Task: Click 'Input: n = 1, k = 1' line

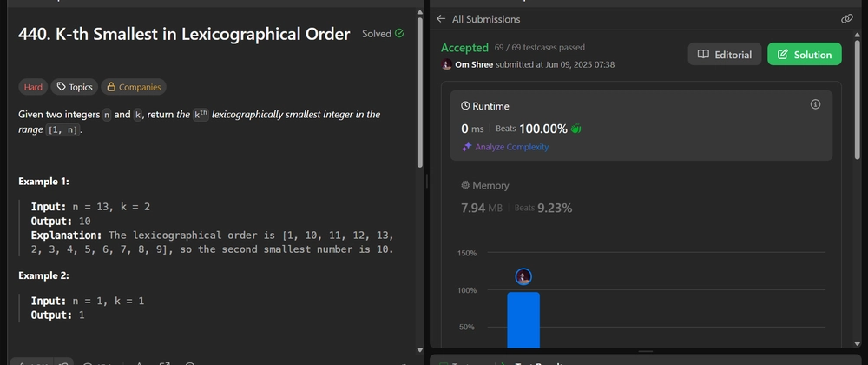Action: 88,301
